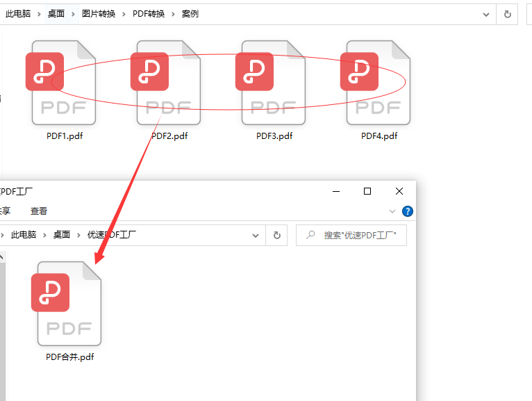Select the PDF4.pdf file icon
This screenshot has height=401, width=532.
click(x=375, y=83)
